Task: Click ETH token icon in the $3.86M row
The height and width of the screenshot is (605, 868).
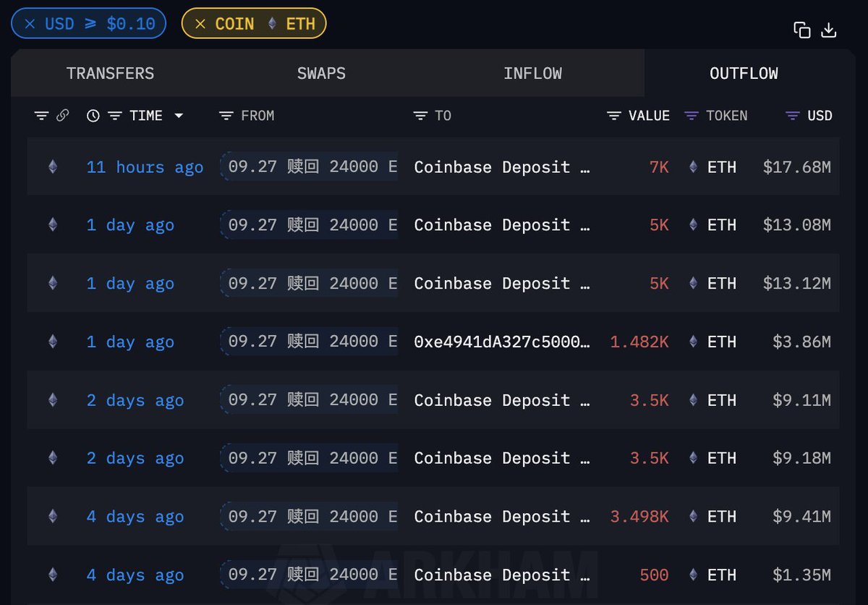Action: point(693,342)
